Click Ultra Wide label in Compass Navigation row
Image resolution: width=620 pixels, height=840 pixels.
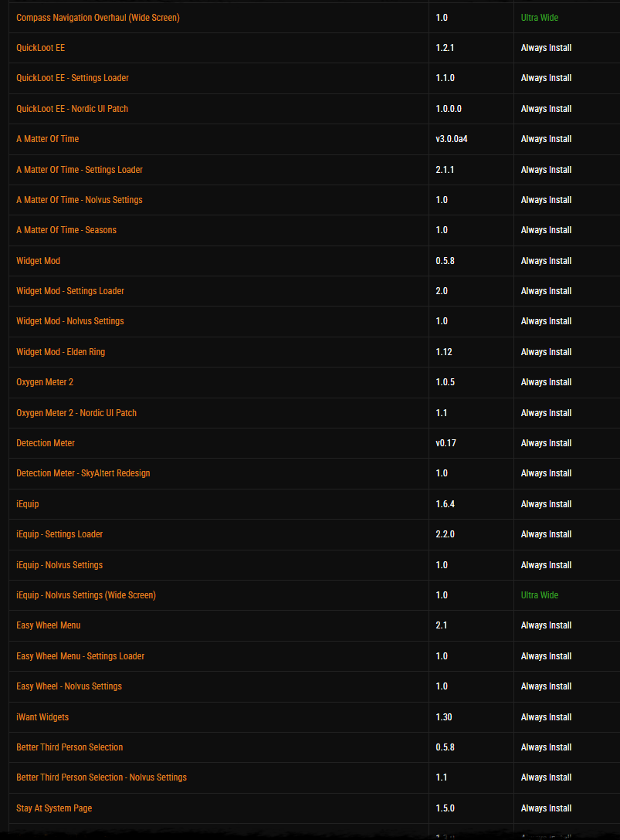(539, 18)
